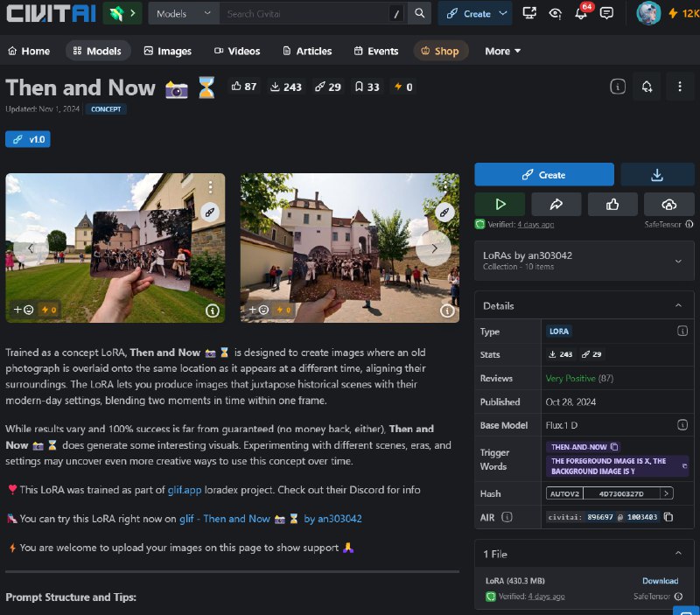Add reaction to second image
This screenshot has width=700, height=615.
(259, 310)
